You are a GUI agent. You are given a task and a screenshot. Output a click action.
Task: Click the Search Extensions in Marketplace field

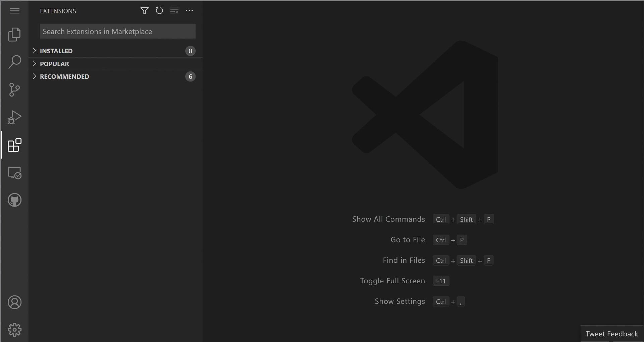tap(117, 31)
